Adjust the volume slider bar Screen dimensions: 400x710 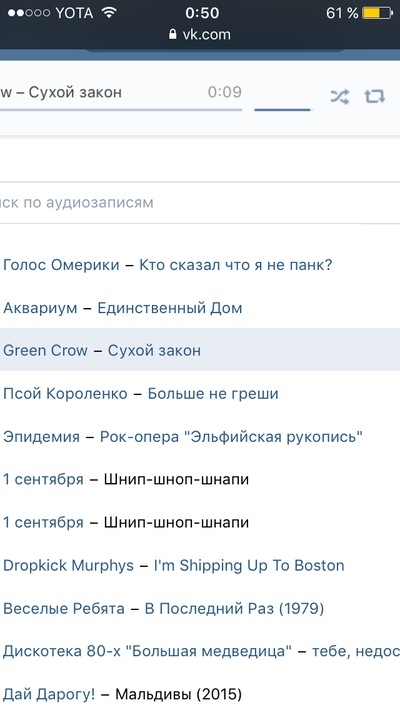pyautogui.click(x=283, y=110)
